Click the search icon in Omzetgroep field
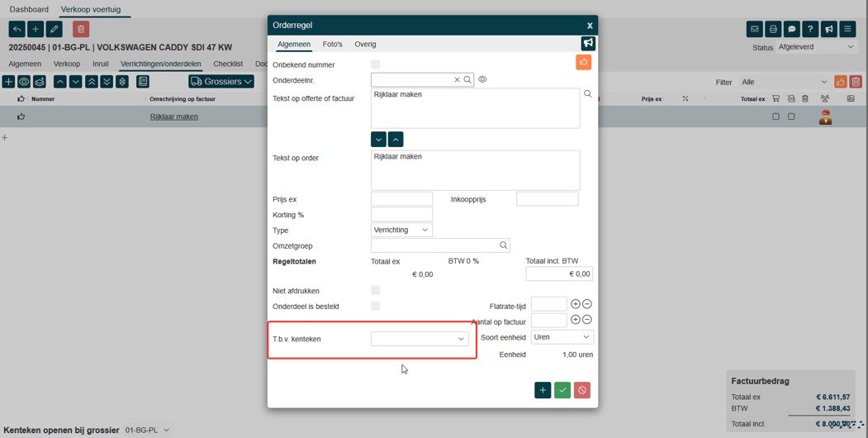Screen dimensions: 868x438 coord(503,245)
